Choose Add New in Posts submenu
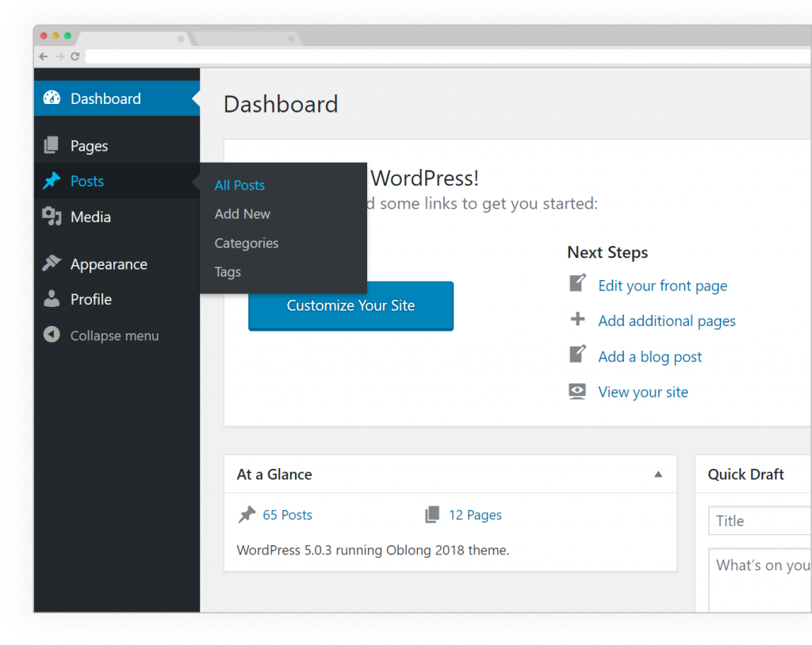Viewport: 812px width, 645px height. click(243, 213)
